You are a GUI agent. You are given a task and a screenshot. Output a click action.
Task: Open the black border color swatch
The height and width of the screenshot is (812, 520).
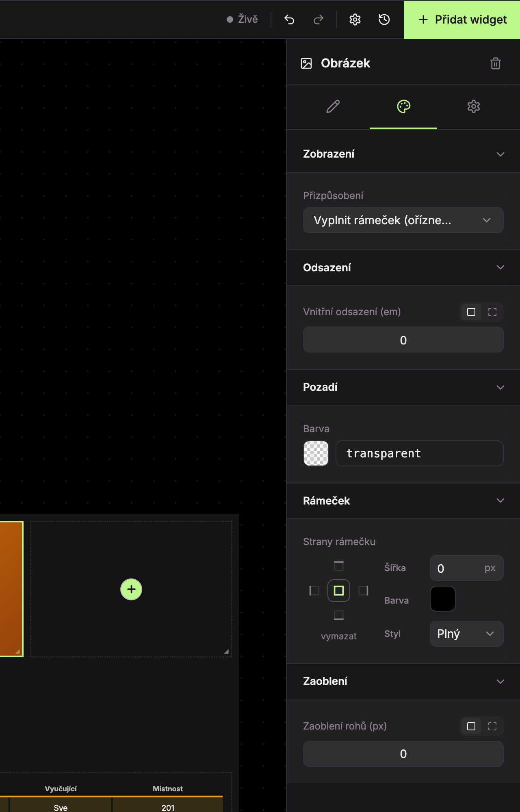pos(443,599)
